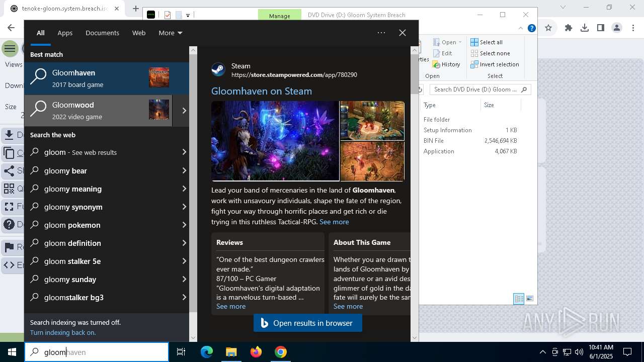Expand 'gloom stalker 5e' suggestion chevron
The width and height of the screenshot is (644, 362).
click(184, 261)
